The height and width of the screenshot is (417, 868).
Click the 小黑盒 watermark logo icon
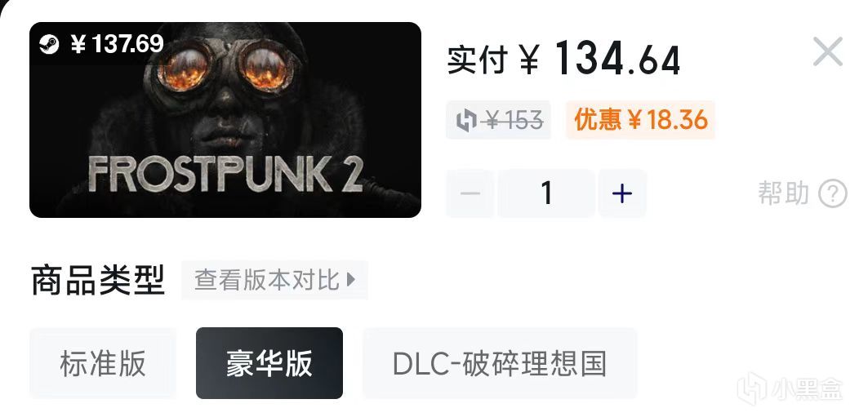(752, 387)
